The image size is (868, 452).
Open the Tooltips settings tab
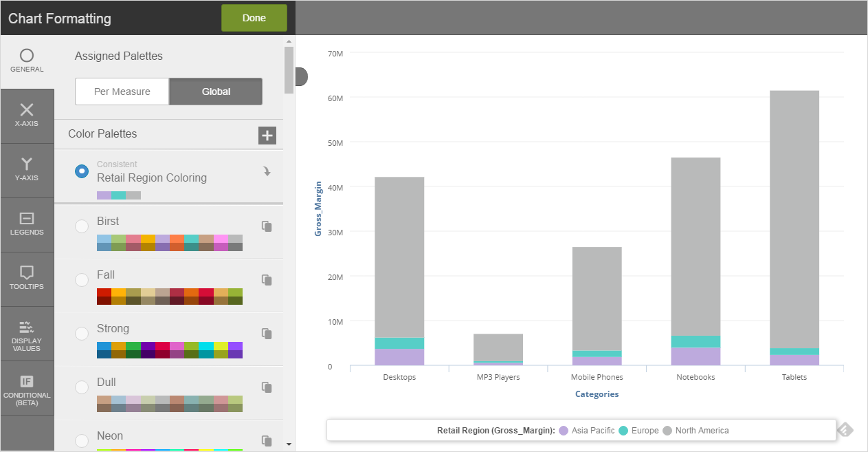pos(27,279)
